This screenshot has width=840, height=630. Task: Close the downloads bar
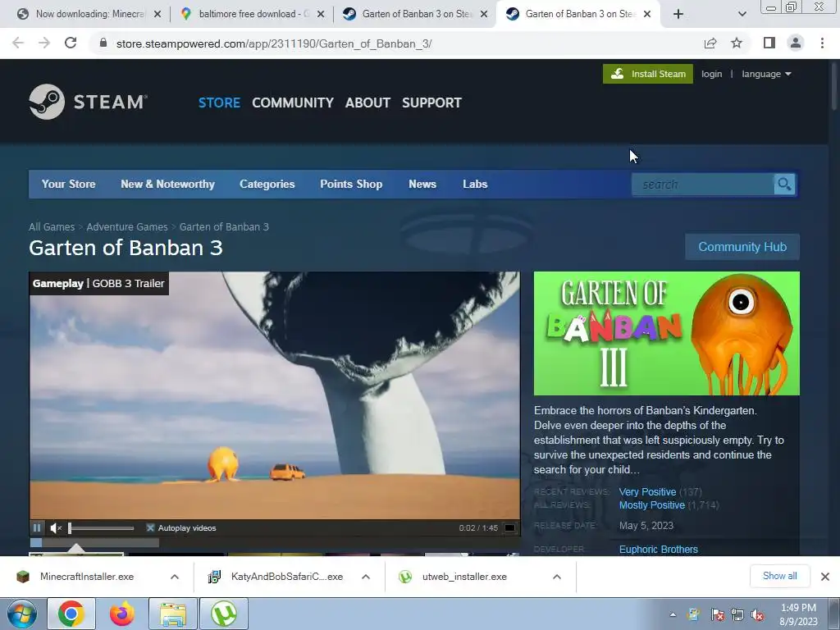tap(825, 577)
